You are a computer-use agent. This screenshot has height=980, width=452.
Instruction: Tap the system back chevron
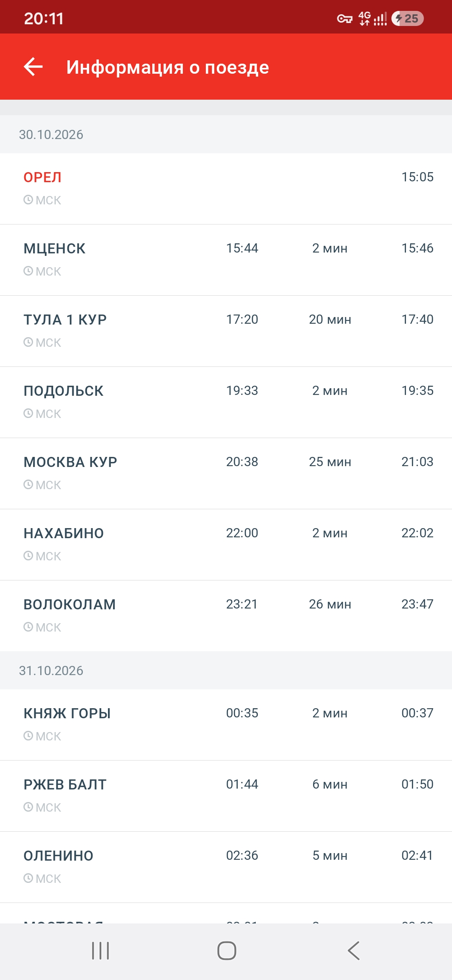coord(354,951)
